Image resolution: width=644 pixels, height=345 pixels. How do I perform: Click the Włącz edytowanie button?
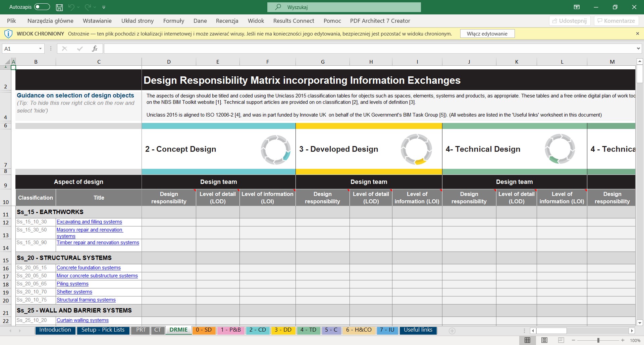(x=487, y=34)
